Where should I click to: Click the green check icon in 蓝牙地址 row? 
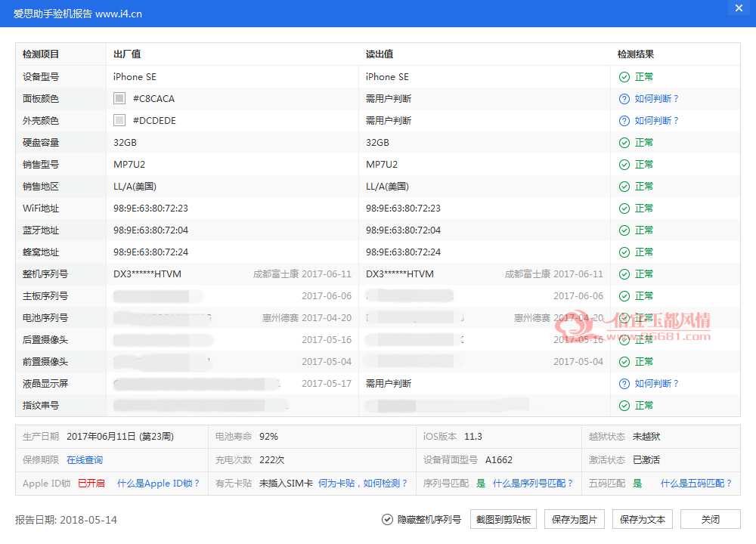[624, 230]
